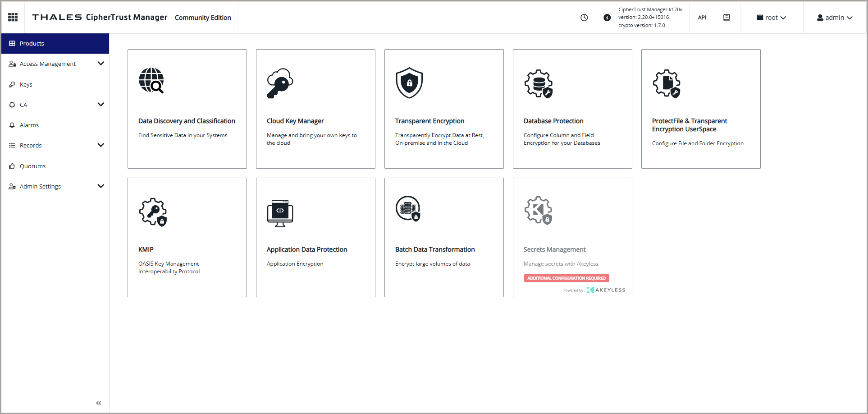Click the Access Management people icon
The height and width of the screenshot is (414, 868).
point(12,64)
